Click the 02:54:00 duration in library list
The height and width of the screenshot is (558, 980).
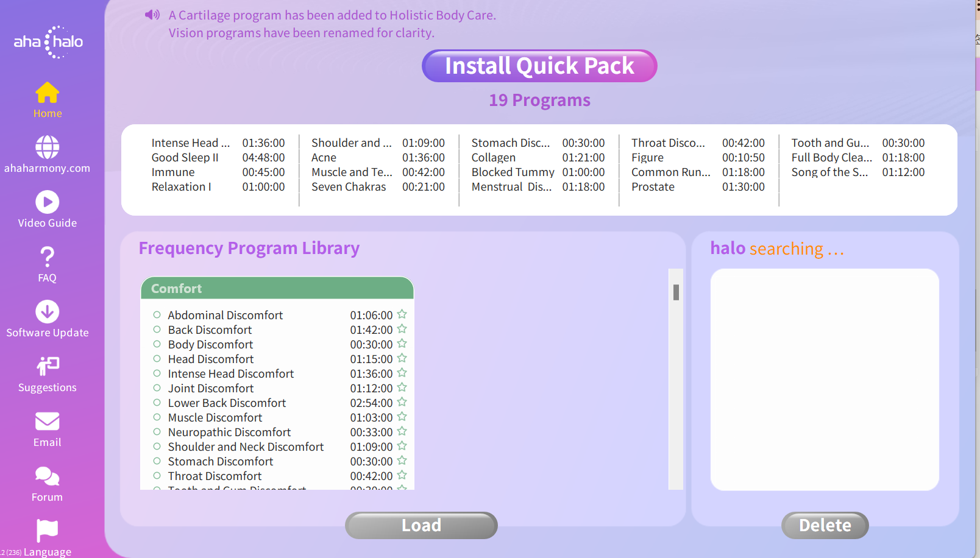pos(371,403)
